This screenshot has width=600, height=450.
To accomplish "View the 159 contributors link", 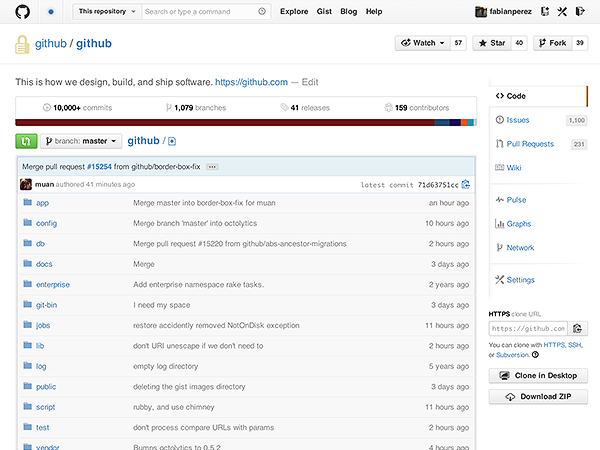I will point(416,108).
